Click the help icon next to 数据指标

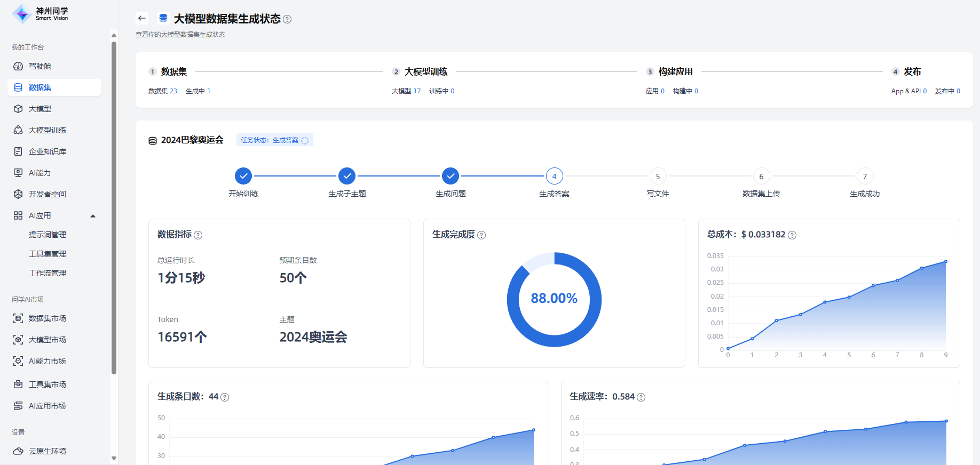(198, 235)
